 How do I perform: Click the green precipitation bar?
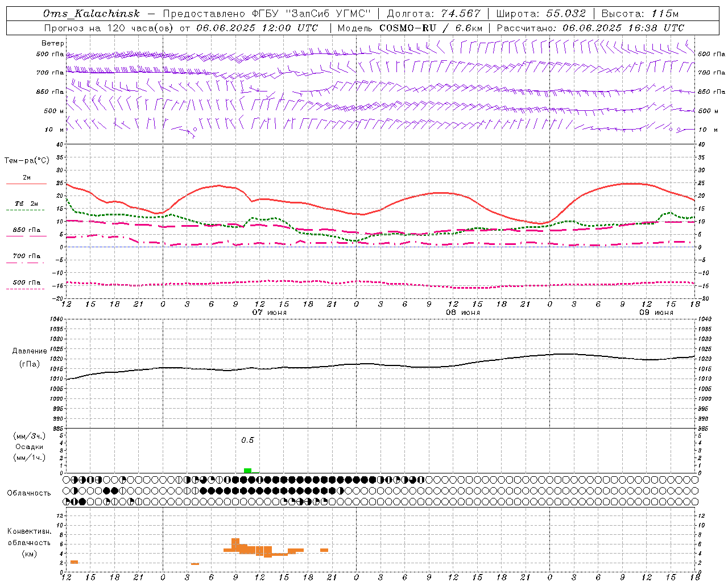click(x=247, y=471)
